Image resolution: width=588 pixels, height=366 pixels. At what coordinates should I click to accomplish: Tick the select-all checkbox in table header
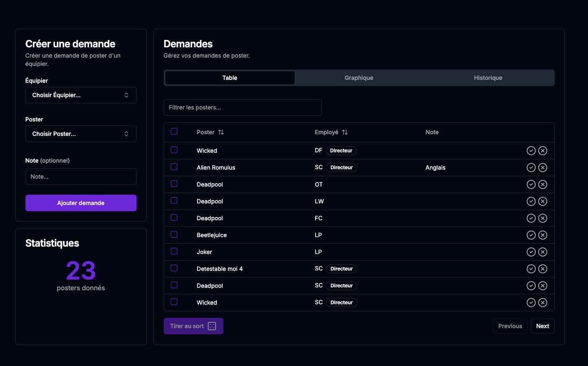pyautogui.click(x=174, y=131)
